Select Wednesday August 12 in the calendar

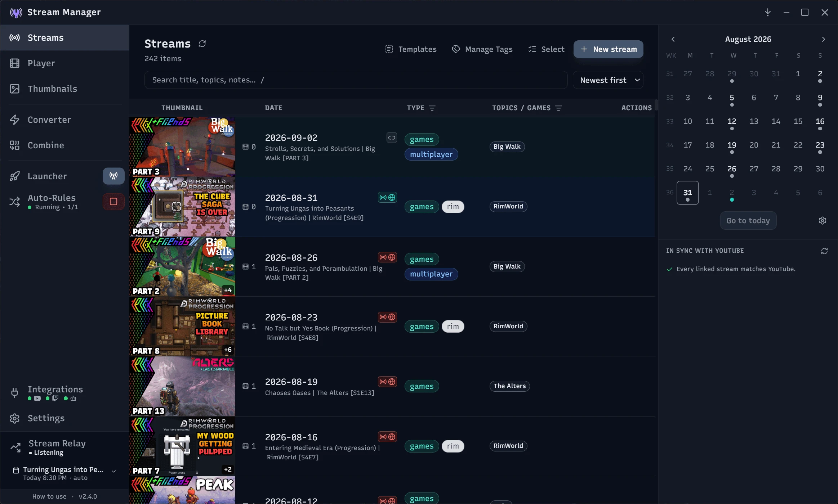732,122
